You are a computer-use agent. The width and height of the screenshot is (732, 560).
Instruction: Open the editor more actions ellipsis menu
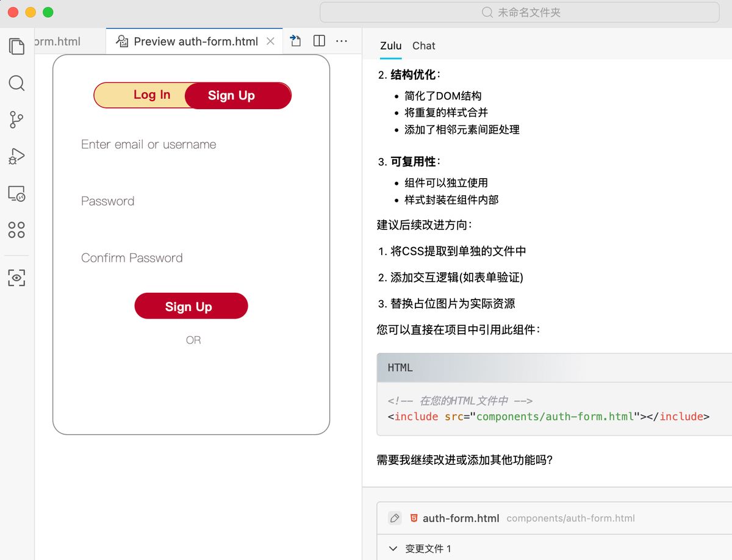[x=342, y=41]
